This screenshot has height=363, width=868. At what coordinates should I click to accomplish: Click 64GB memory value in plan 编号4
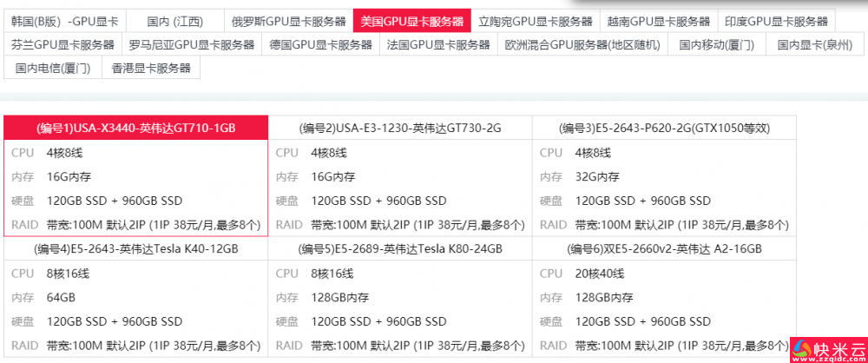(61, 298)
